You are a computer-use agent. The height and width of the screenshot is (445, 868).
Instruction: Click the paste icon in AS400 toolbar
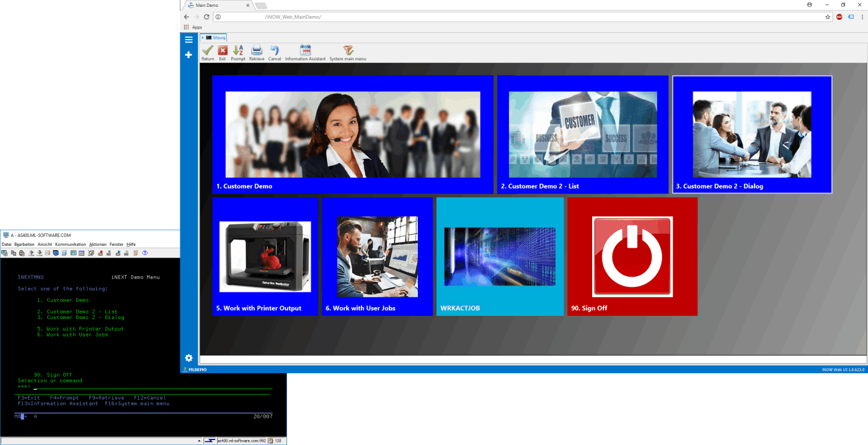click(x=22, y=253)
